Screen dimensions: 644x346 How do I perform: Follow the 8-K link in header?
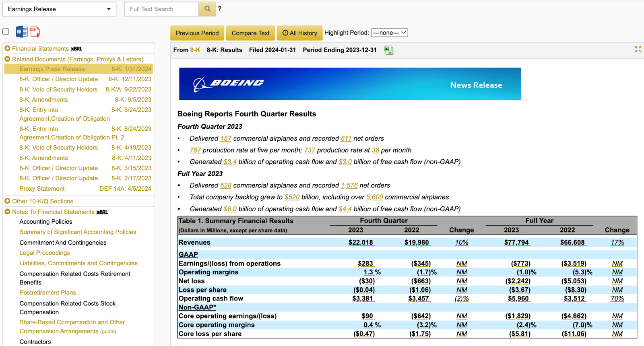coord(195,50)
